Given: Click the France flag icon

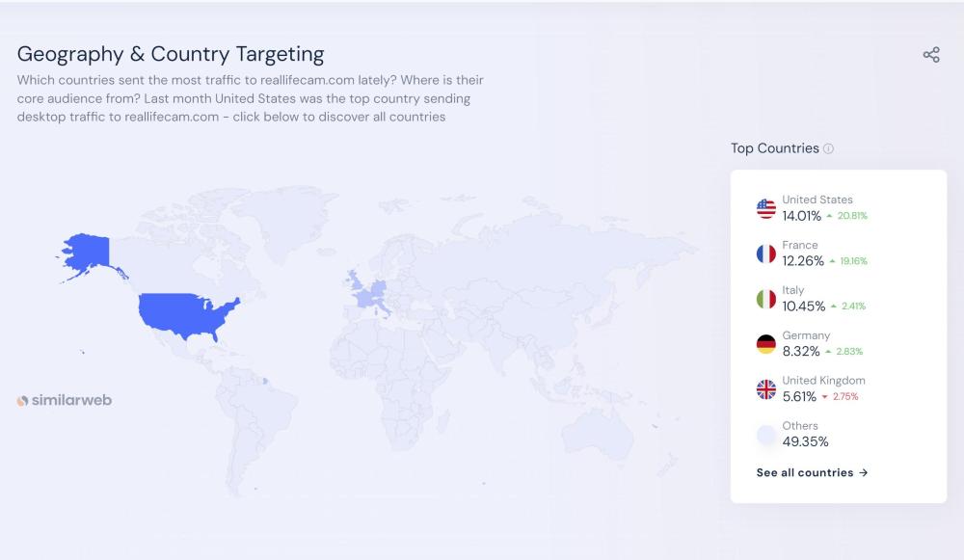Looking at the screenshot, I should [x=765, y=253].
